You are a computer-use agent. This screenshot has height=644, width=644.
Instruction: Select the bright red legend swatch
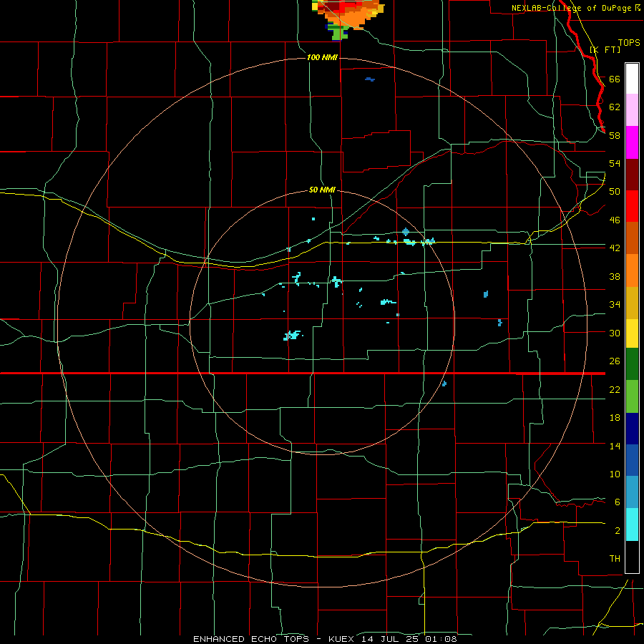pos(632,206)
